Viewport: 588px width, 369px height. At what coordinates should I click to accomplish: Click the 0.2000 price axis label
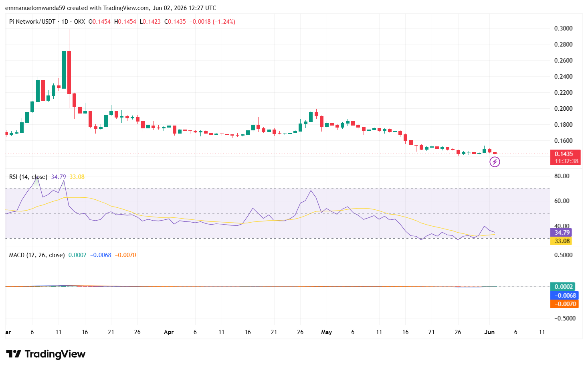click(563, 109)
